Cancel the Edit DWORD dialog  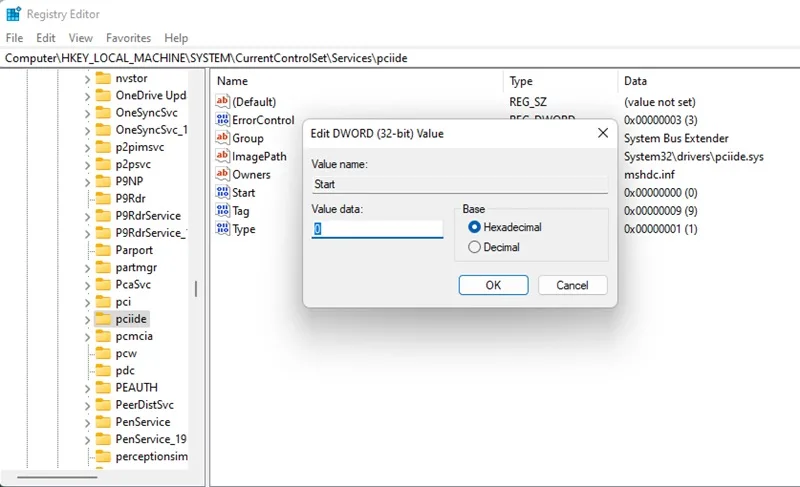coord(572,285)
